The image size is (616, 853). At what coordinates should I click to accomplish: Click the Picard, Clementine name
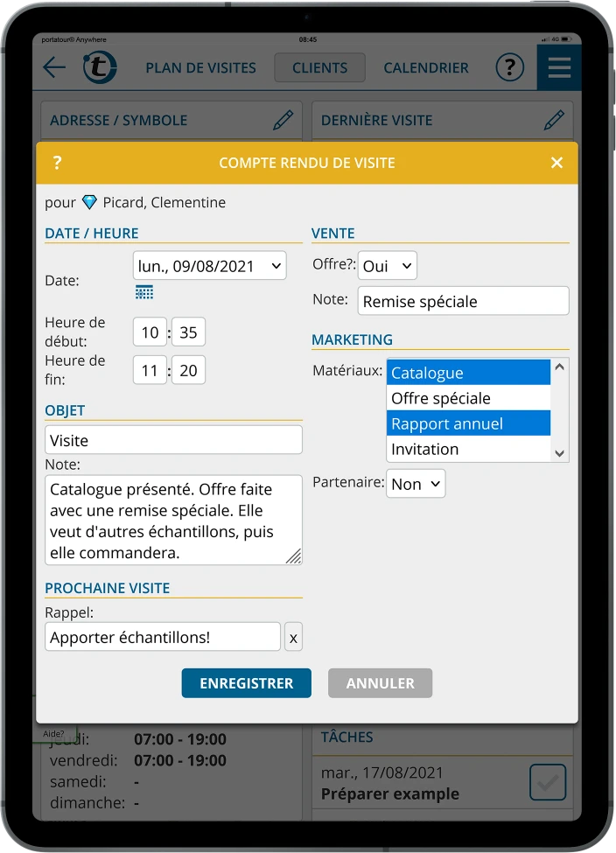coord(164,202)
